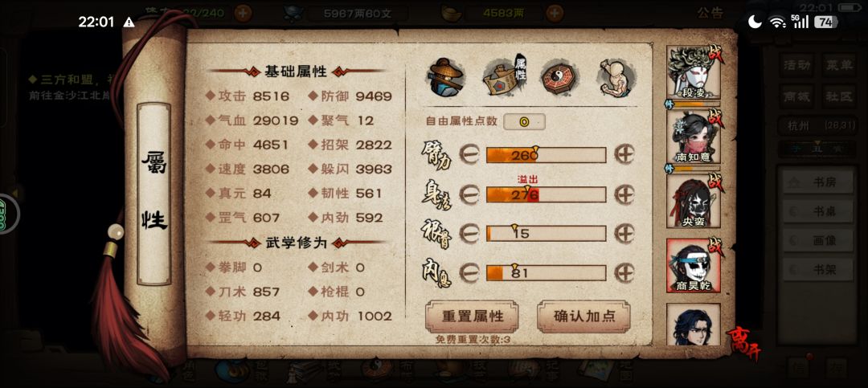Decrease 根骨 with the minus icon
The image size is (868, 388).
[469, 233]
